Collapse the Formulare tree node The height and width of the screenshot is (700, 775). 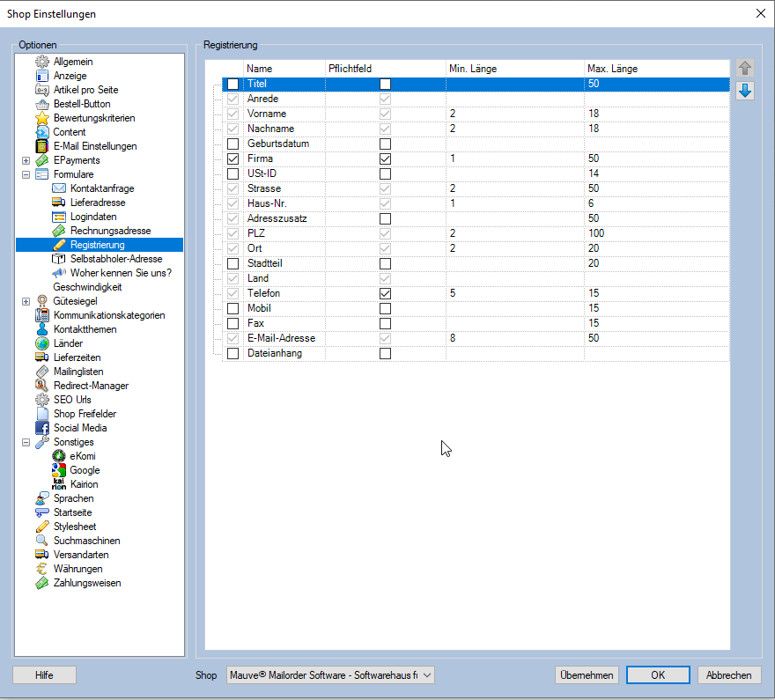coord(26,174)
